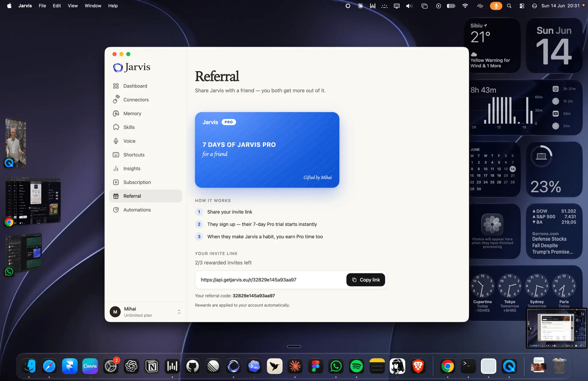The width and height of the screenshot is (588, 381).
Task: Open Spotify from the dock
Action: point(357,366)
